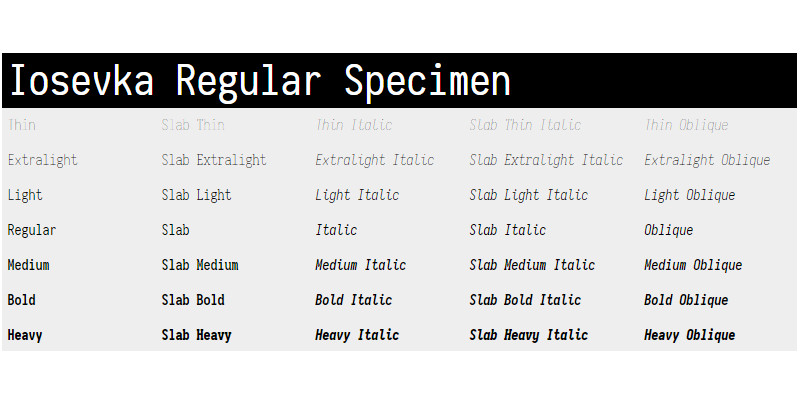The image size is (800, 400).
Task: Click the Iosevka Regular Specimen title
Action: (259, 81)
